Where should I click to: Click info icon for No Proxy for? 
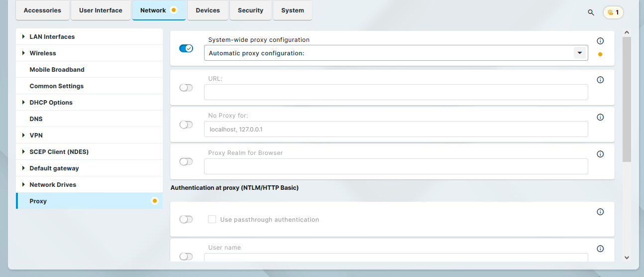(x=600, y=117)
